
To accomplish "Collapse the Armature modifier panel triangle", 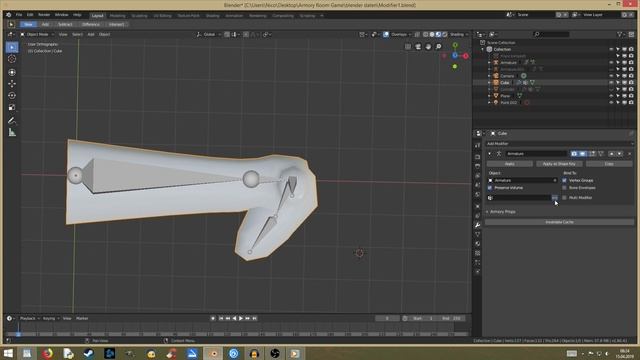I will tap(490, 154).
